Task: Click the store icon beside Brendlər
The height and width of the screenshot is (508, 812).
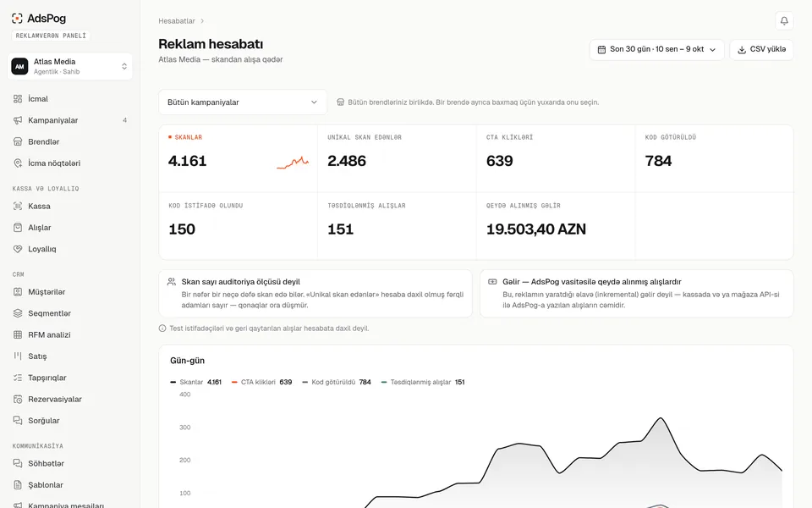Action: point(18,141)
